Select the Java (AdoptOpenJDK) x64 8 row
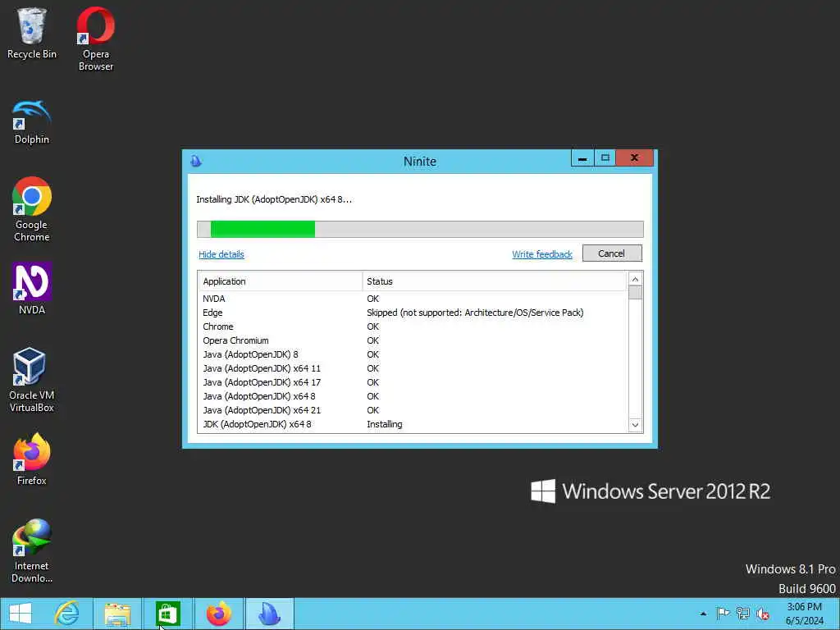The width and height of the screenshot is (840, 630). click(x=413, y=396)
